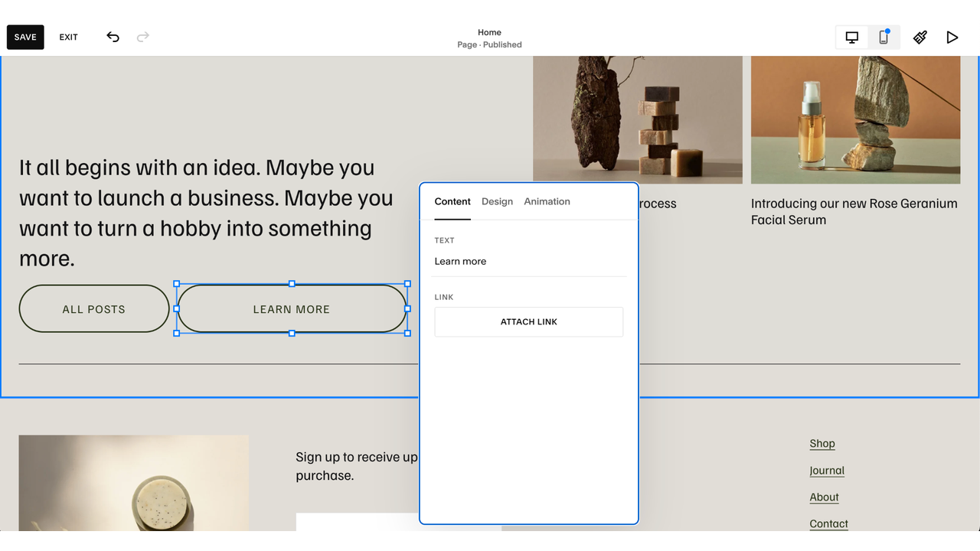Click 'Introducing our new Rose Geranium Facial Serum' title
This screenshot has width=980, height=551.
854,211
